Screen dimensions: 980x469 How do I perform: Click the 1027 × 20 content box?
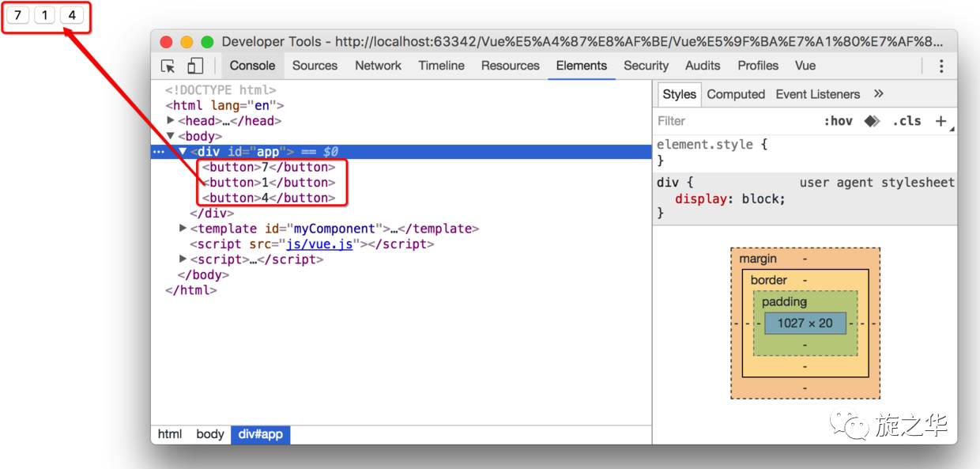tap(805, 323)
